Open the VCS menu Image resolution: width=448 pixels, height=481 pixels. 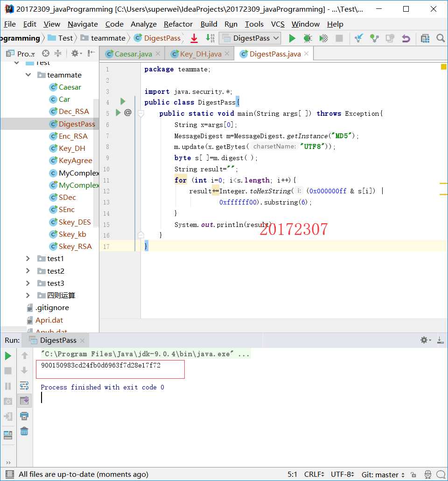point(278,24)
